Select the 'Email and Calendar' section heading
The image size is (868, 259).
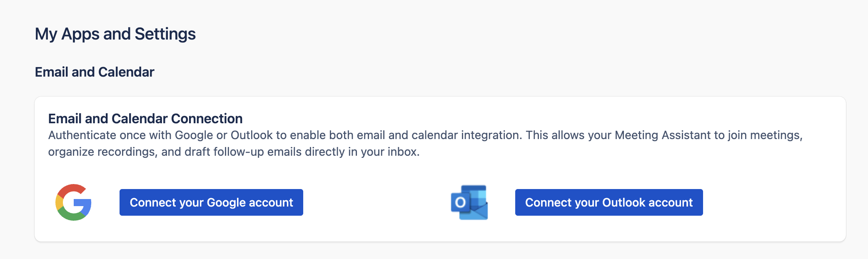pyautogui.click(x=95, y=72)
